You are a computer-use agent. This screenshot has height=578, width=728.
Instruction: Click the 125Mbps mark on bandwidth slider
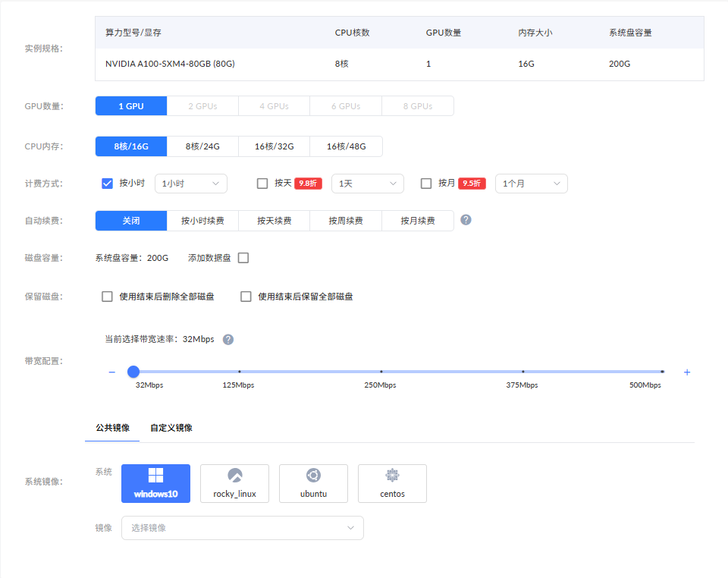tap(240, 372)
